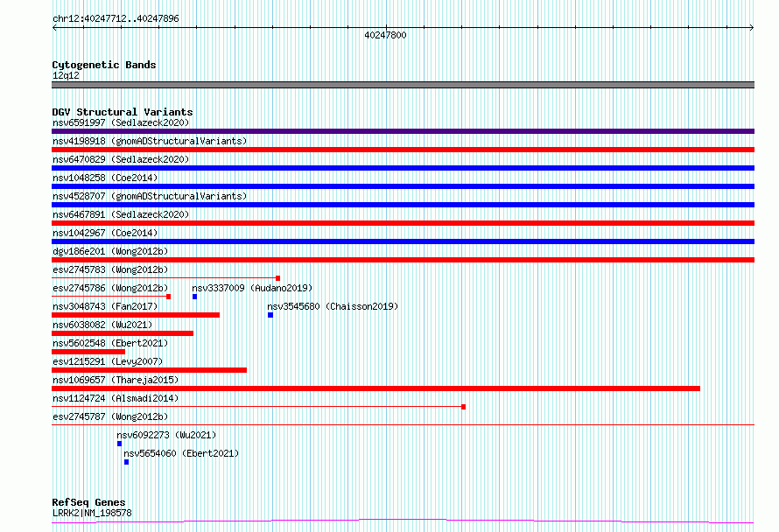
Task: Select the 12q12 cytogenetic band bar
Action: (x=403, y=85)
